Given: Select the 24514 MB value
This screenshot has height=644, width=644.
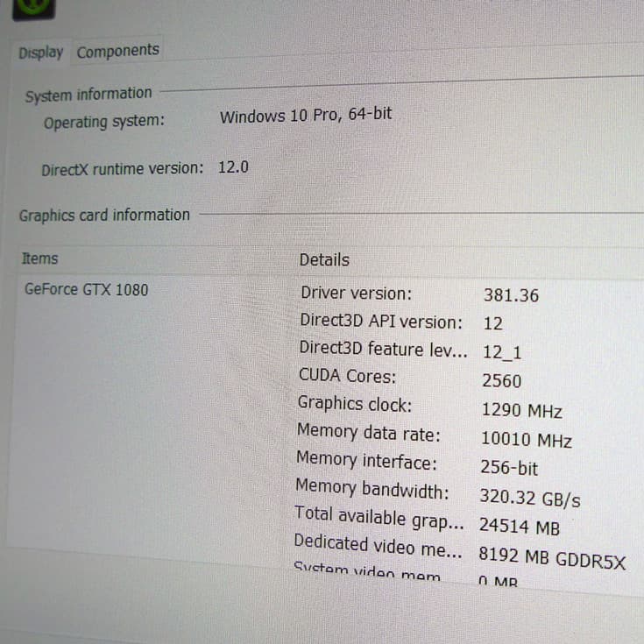Looking at the screenshot, I should pos(519,526).
